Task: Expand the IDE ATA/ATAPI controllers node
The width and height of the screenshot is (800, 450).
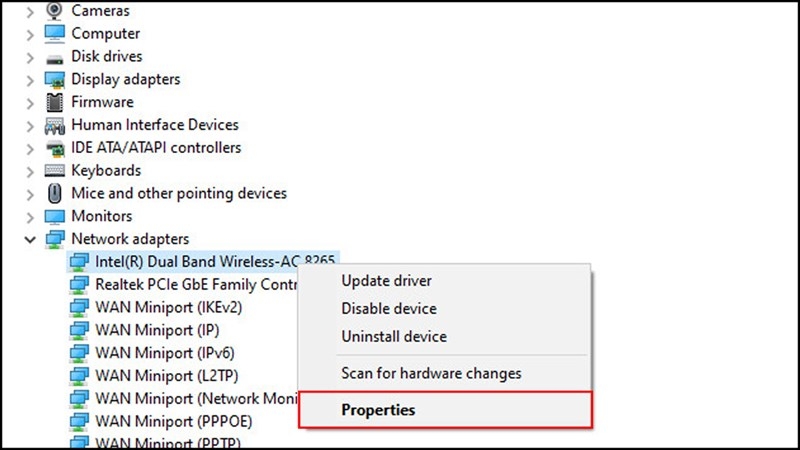Action: [x=29, y=148]
